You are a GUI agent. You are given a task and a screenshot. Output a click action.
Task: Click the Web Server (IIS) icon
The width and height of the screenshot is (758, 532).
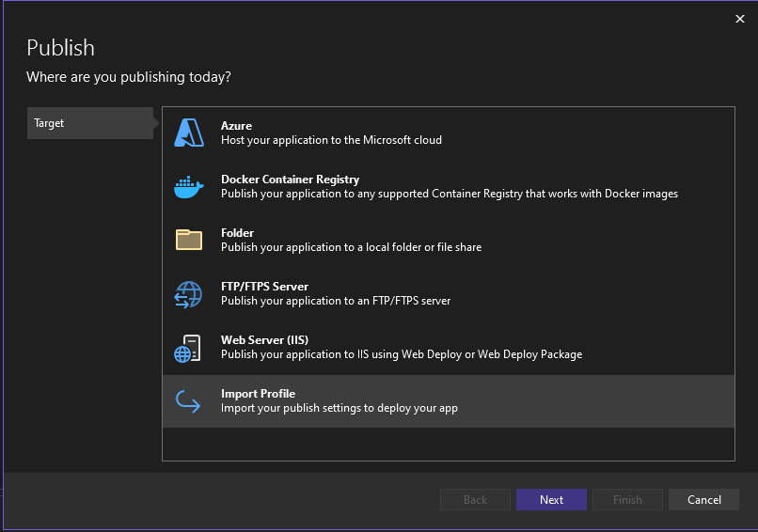click(x=189, y=348)
